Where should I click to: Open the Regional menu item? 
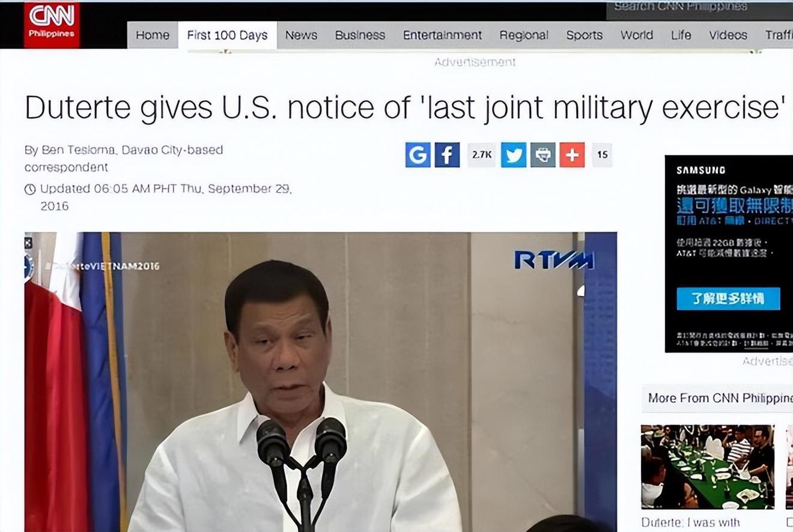tap(524, 35)
